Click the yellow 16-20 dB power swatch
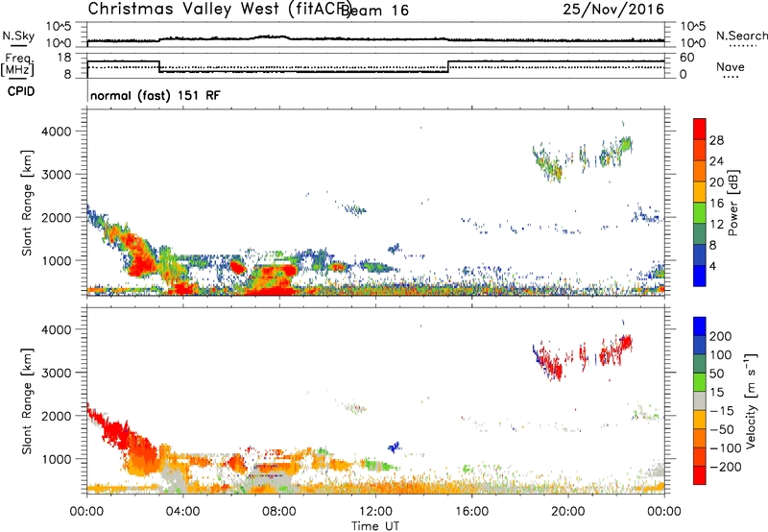Image resolution: width=768 pixels, height=532 pixels. 700,192
